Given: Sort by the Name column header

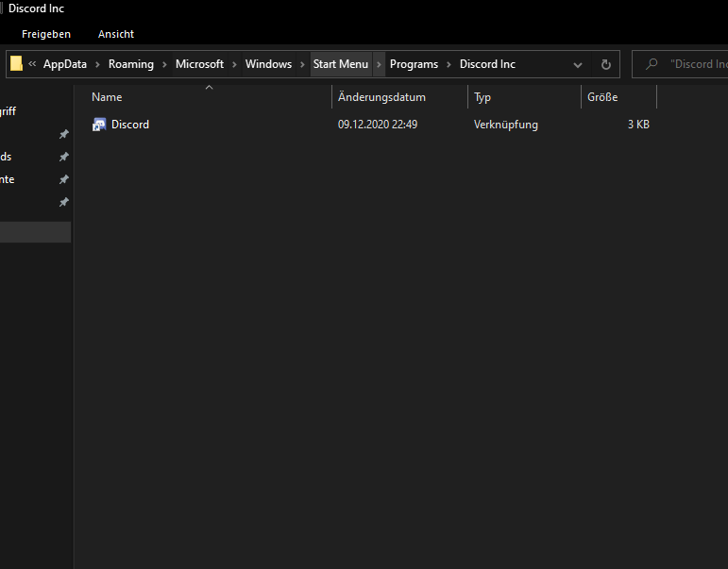Looking at the screenshot, I should click(107, 97).
